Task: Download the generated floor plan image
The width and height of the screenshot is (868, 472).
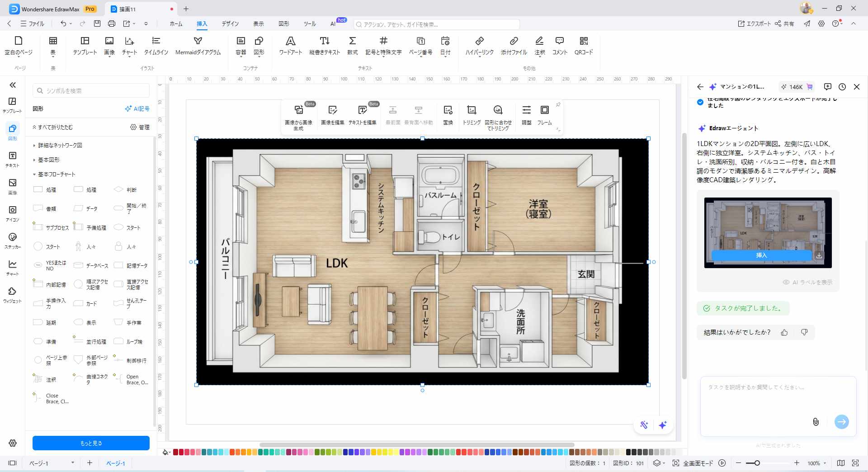Action: [x=819, y=255]
